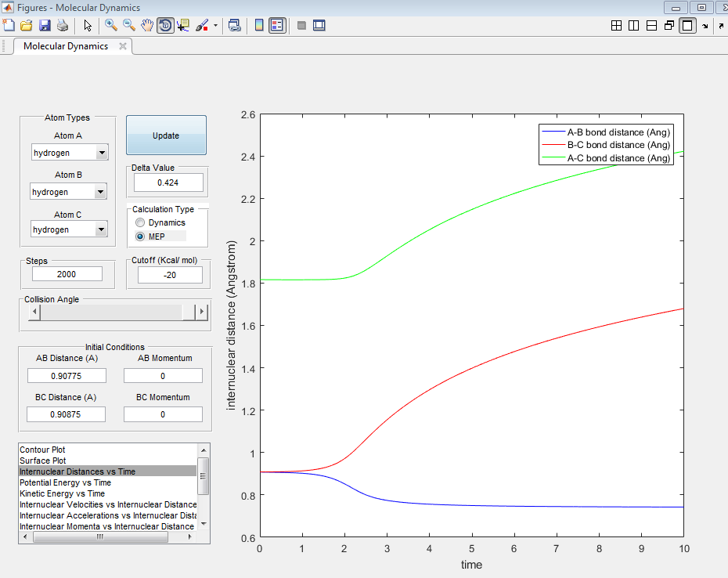Click the Insert Colorbar icon
The image size is (728, 578).
click(258, 25)
